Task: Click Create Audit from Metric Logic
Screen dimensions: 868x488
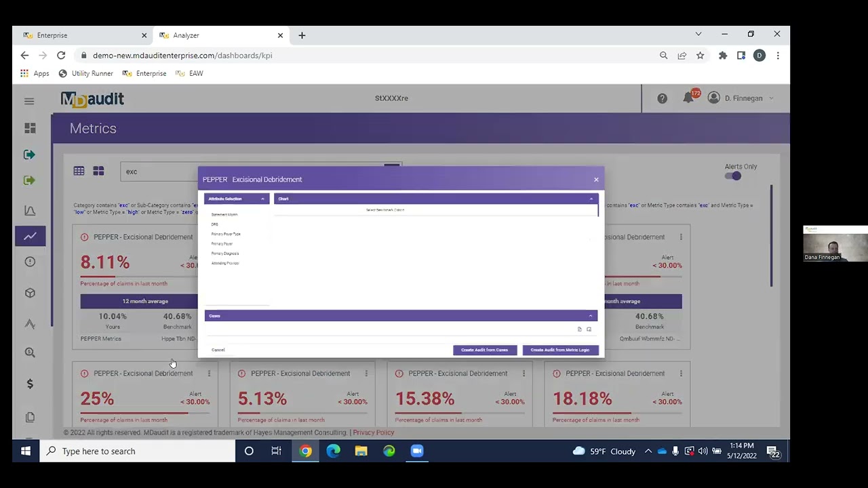Action: (560, 350)
